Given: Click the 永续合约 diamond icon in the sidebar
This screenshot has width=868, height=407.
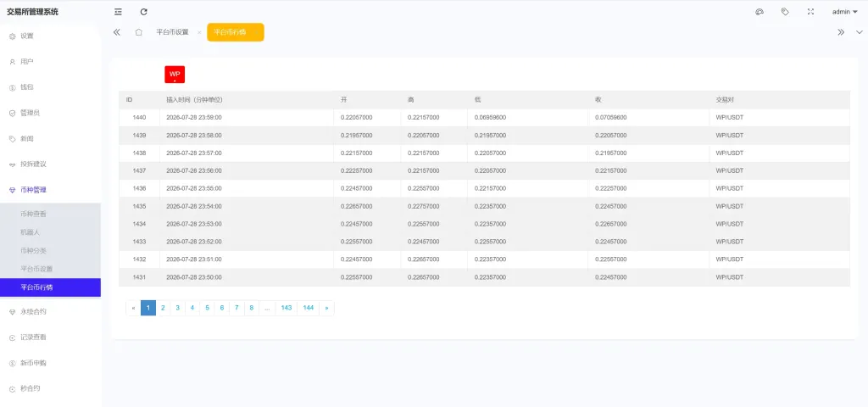Looking at the screenshot, I should point(12,312).
